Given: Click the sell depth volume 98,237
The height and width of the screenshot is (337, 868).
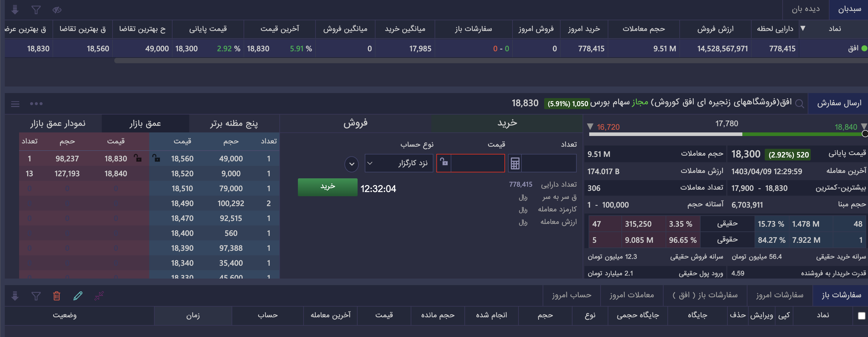Looking at the screenshot, I should click(67, 159).
